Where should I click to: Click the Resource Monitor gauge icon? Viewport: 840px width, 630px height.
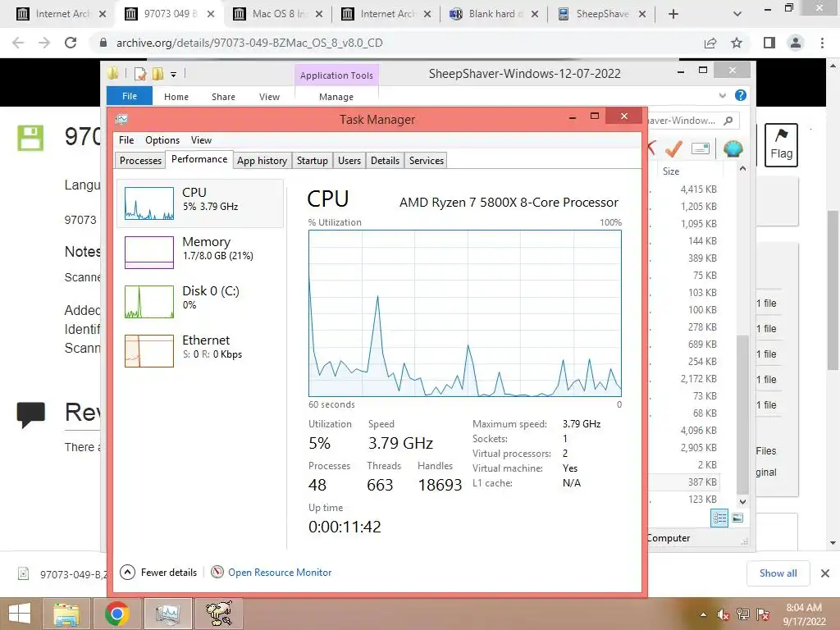(x=217, y=572)
